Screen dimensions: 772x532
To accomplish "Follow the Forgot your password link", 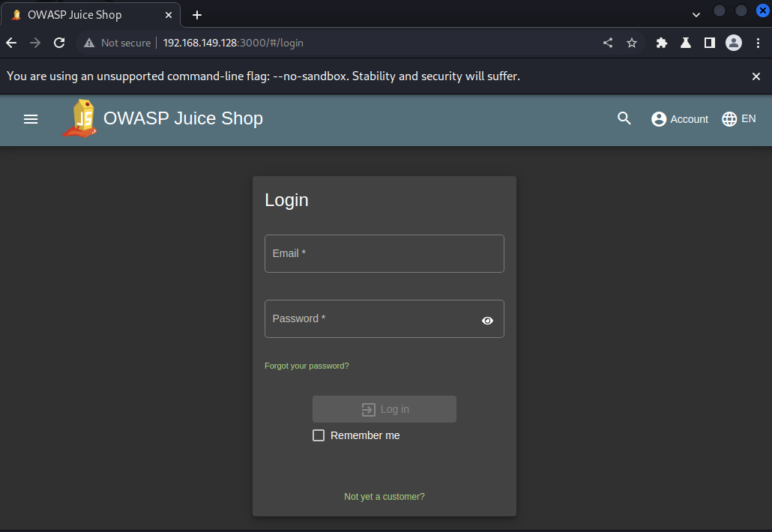I will pyautogui.click(x=307, y=366).
